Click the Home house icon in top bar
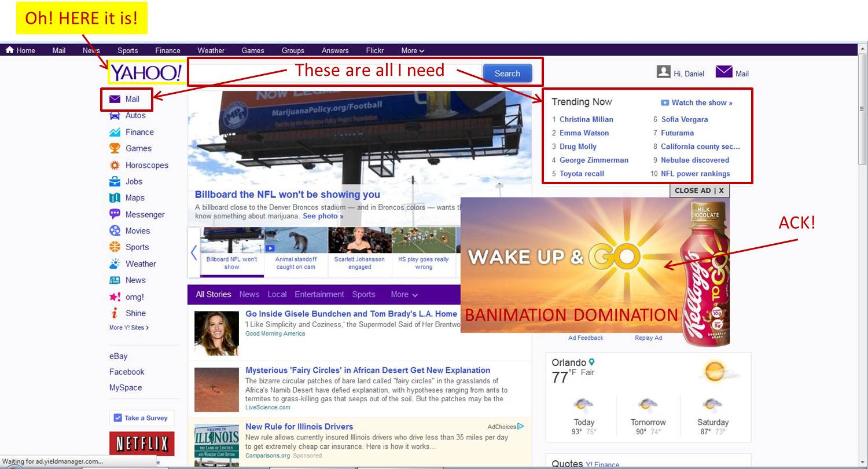The width and height of the screenshot is (868, 469). (10, 50)
